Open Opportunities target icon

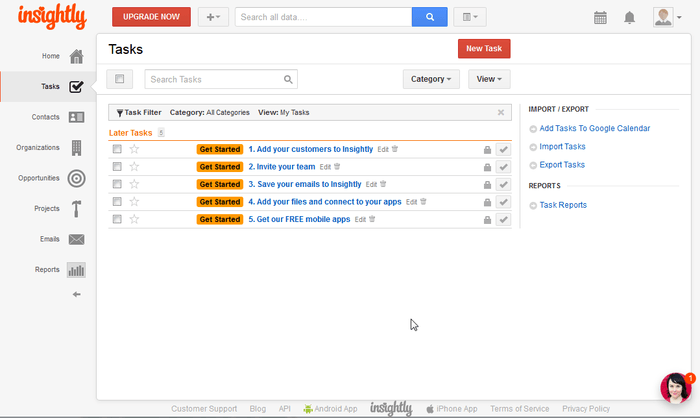click(76, 178)
